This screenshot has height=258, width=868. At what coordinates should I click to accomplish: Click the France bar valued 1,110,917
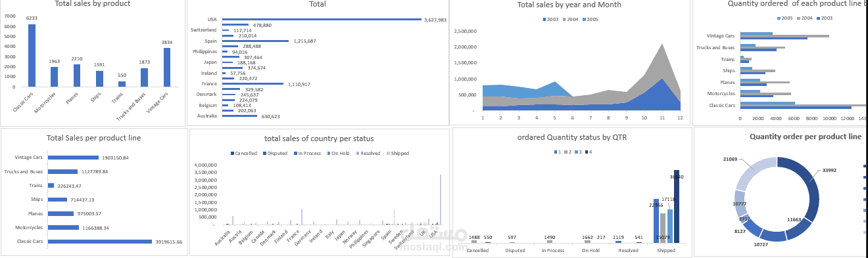[253, 83]
